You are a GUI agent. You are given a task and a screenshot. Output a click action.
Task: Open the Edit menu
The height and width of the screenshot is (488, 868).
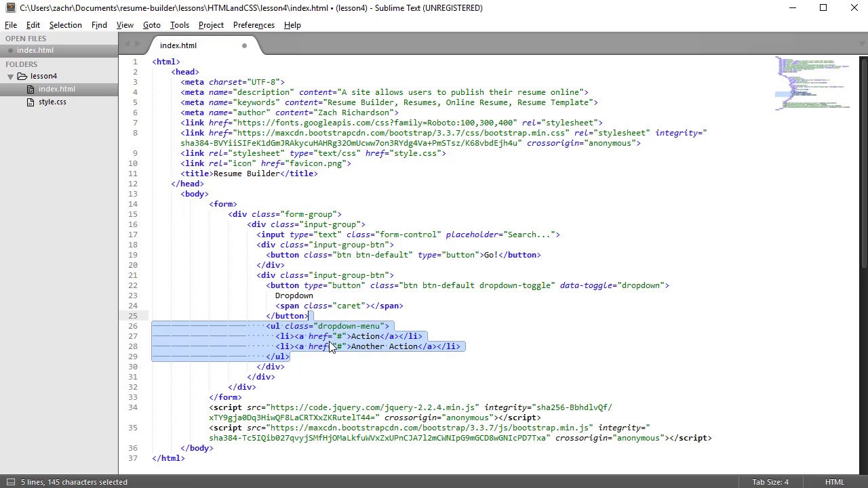[33, 25]
